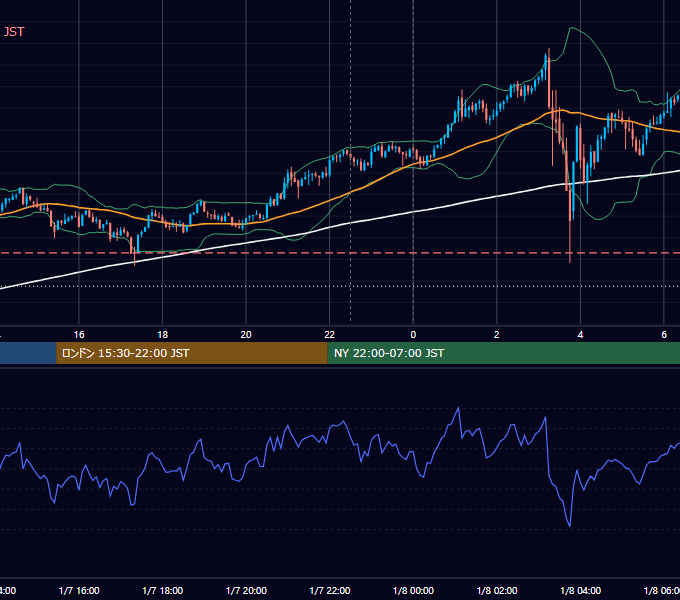
Task: Click the hour 20 axis label
Action: [x=246, y=335]
